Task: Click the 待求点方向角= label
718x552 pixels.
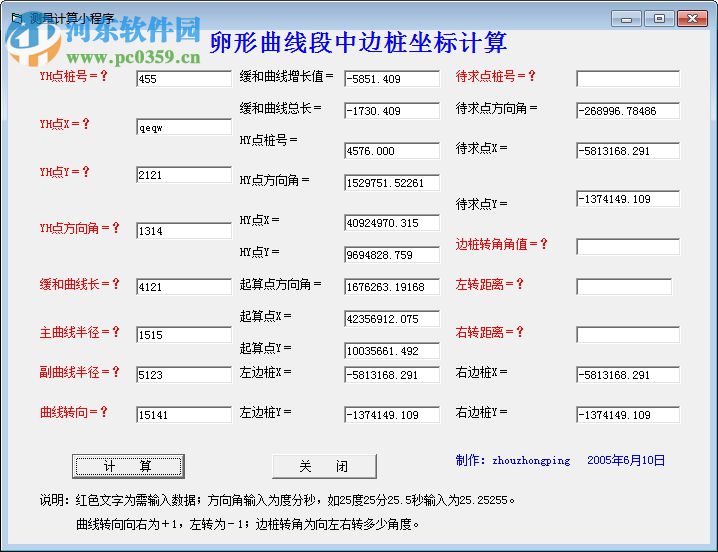Action: tap(496, 108)
